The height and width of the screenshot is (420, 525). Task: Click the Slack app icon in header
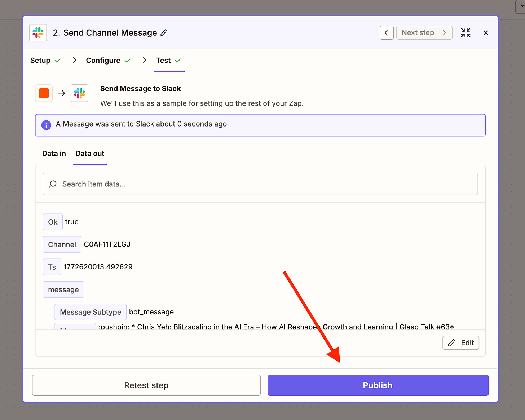tap(38, 33)
